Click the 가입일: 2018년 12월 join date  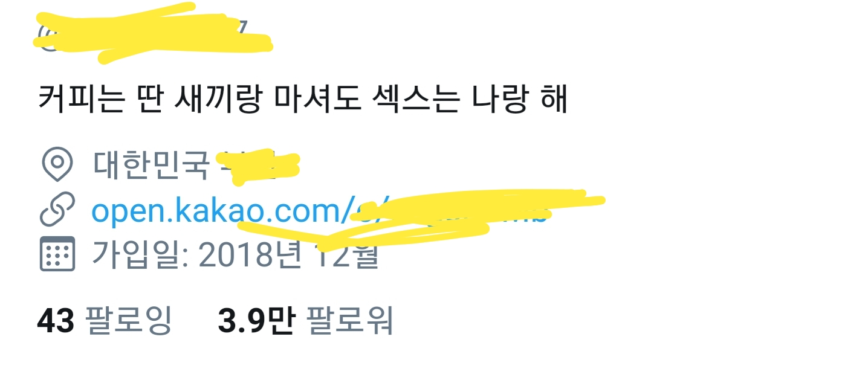pos(235,255)
